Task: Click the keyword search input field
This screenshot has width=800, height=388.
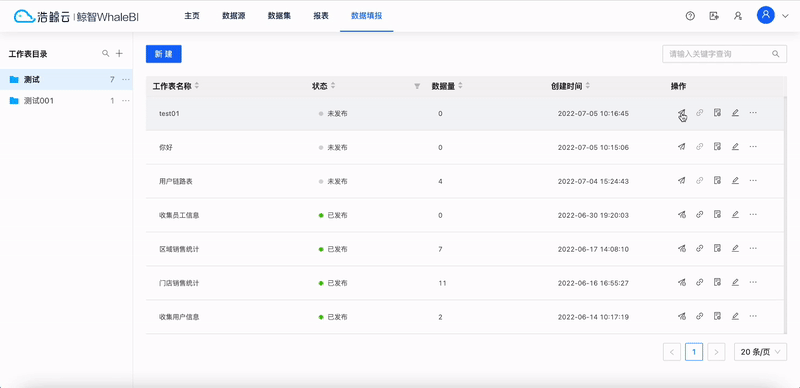Action: [x=717, y=54]
